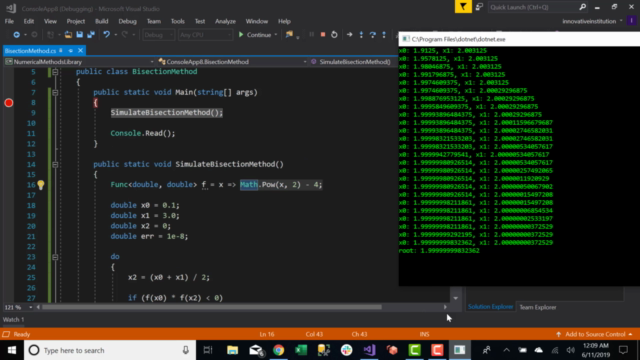Viewport: 640px width, 360px height.
Task: Open the Windows Start menu
Action: 11,350
